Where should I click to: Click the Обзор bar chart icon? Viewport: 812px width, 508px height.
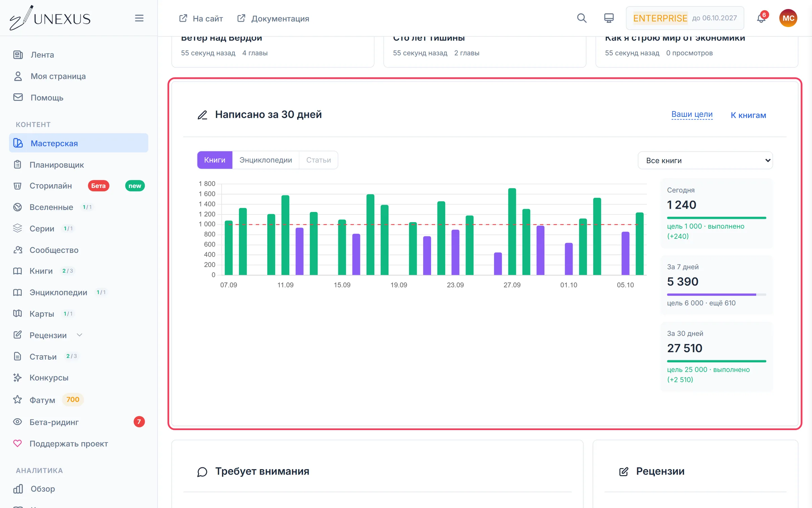(18, 489)
